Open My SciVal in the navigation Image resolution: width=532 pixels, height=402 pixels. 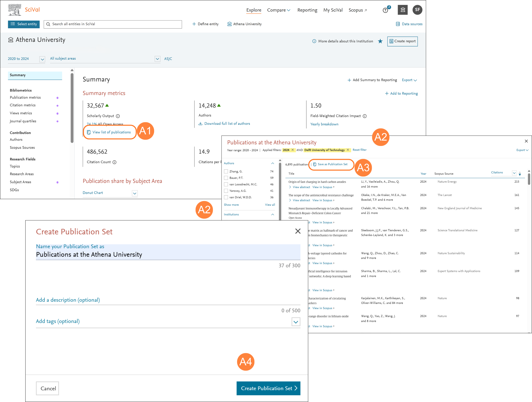point(333,10)
